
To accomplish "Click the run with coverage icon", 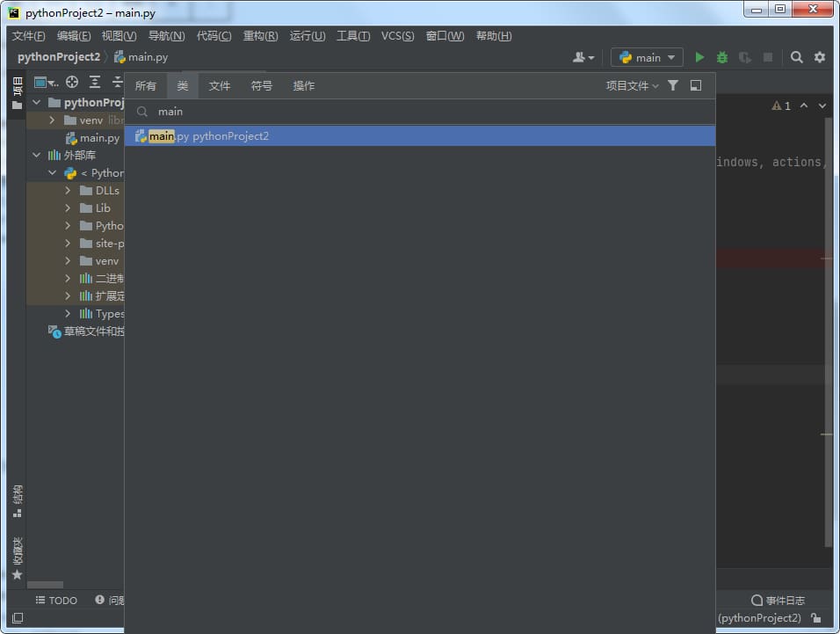I will point(744,57).
